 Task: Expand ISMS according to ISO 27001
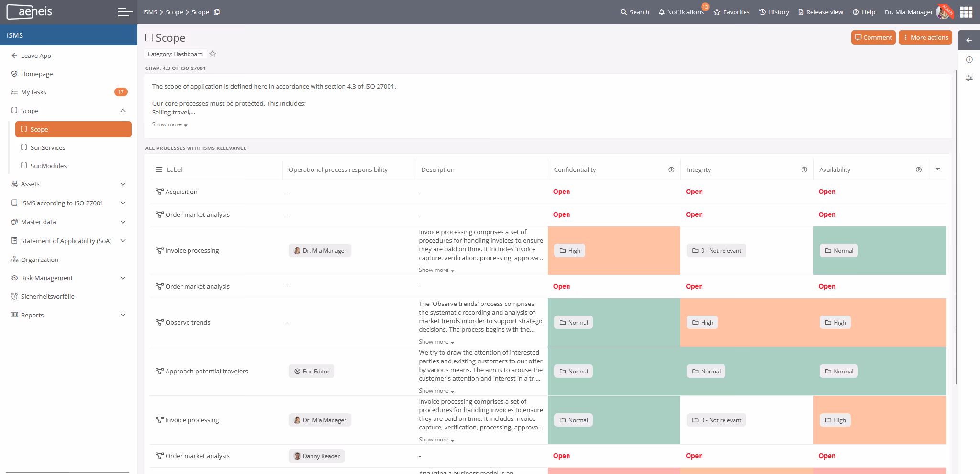pyautogui.click(x=123, y=203)
